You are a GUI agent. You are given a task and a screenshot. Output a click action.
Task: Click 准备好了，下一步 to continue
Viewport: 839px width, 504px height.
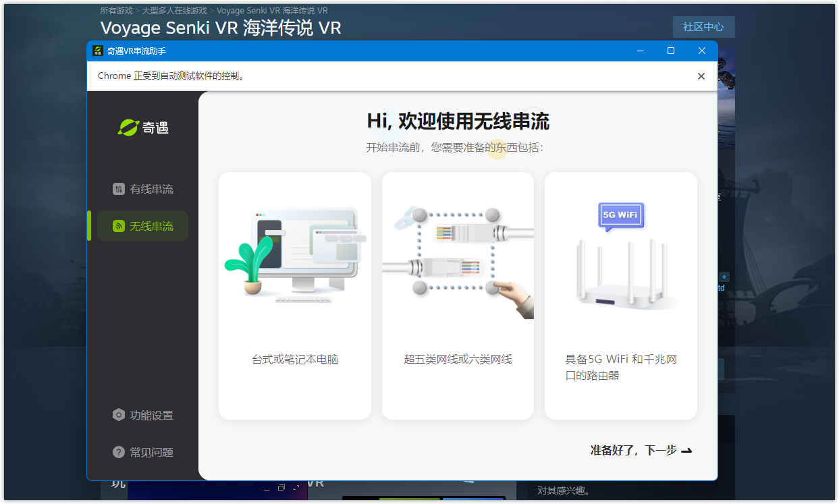pyautogui.click(x=641, y=450)
